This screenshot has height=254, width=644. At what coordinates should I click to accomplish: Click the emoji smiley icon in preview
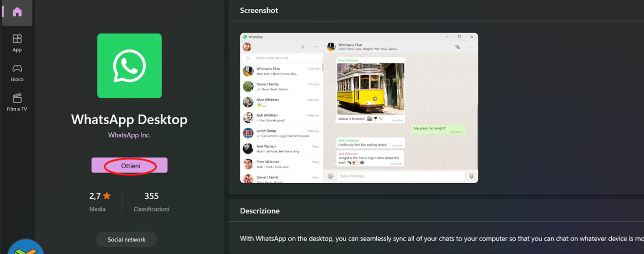pyautogui.click(x=330, y=176)
